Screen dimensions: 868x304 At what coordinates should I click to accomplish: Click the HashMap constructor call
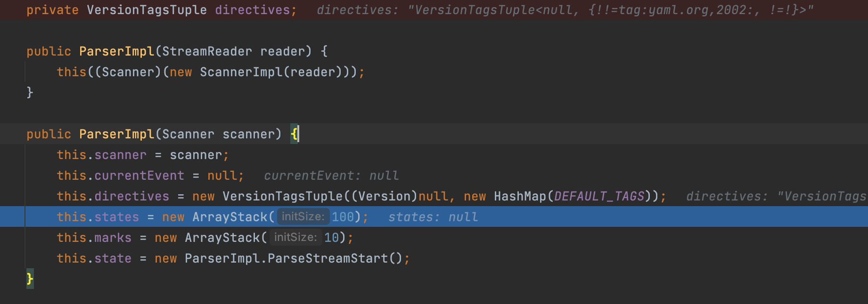coord(520,196)
